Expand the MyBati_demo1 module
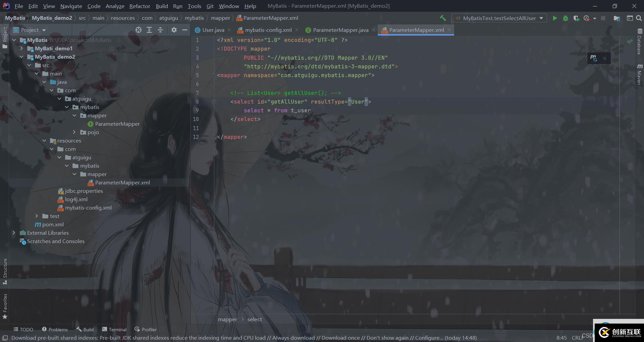The height and width of the screenshot is (342, 644). point(21,48)
